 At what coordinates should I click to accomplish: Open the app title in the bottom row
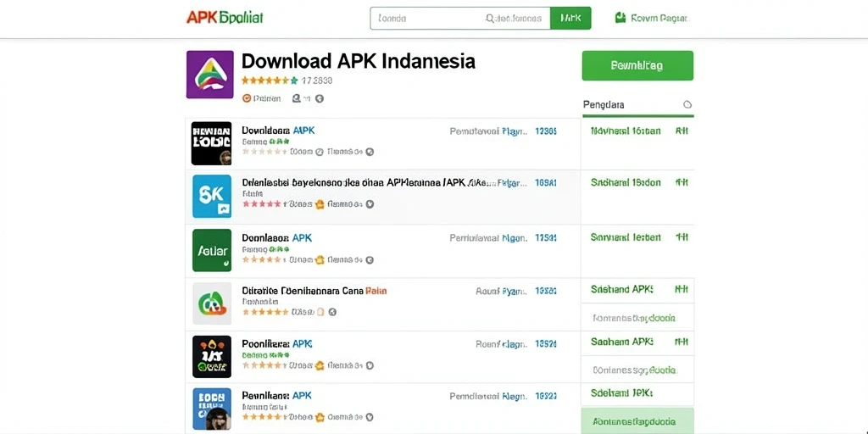[277, 396]
